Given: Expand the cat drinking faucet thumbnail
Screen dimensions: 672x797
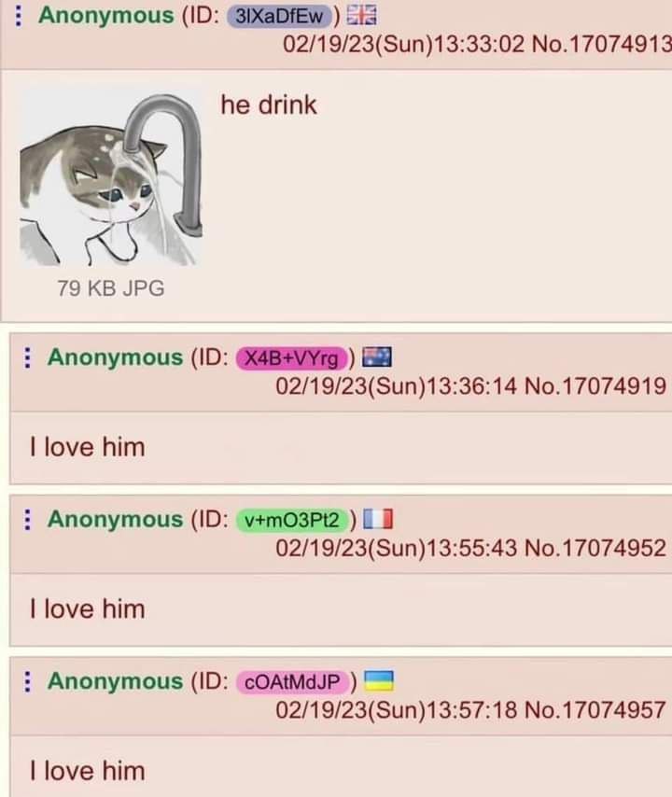Looking at the screenshot, I should [x=111, y=179].
